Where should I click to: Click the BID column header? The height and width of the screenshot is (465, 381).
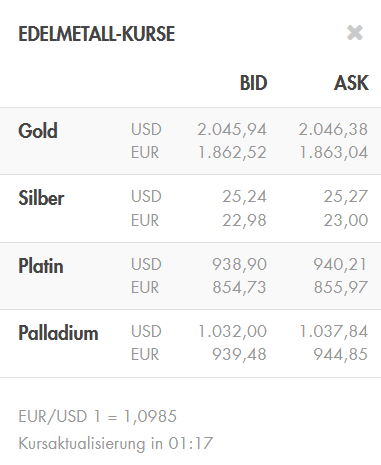(254, 83)
